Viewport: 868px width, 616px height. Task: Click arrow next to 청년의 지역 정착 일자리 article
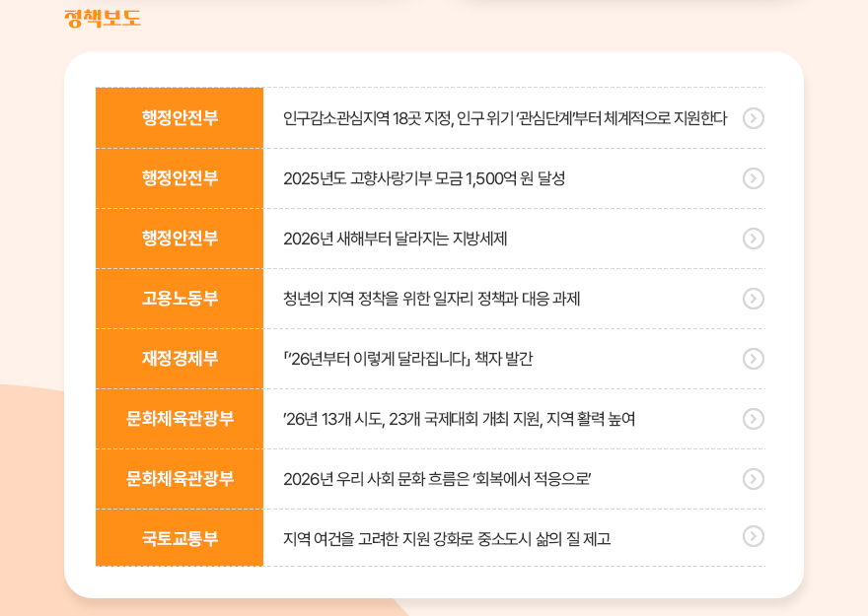pyautogui.click(x=753, y=299)
